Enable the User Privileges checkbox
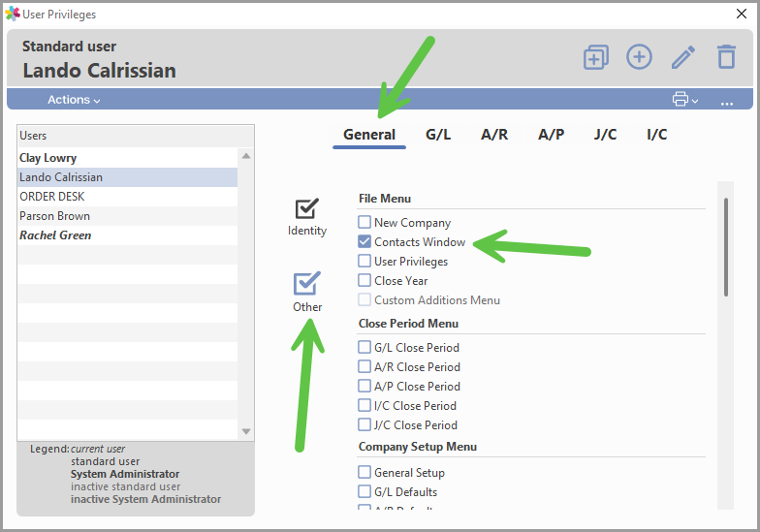The width and height of the screenshot is (760, 532). click(364, 262)
